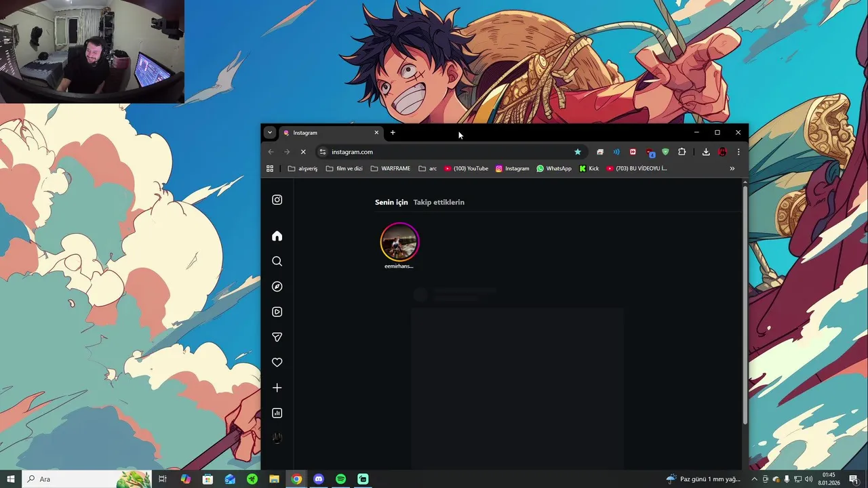This screenshot has width=868, height=488.
Task: Launch Copilot from the taskbar
Action: 185,479
